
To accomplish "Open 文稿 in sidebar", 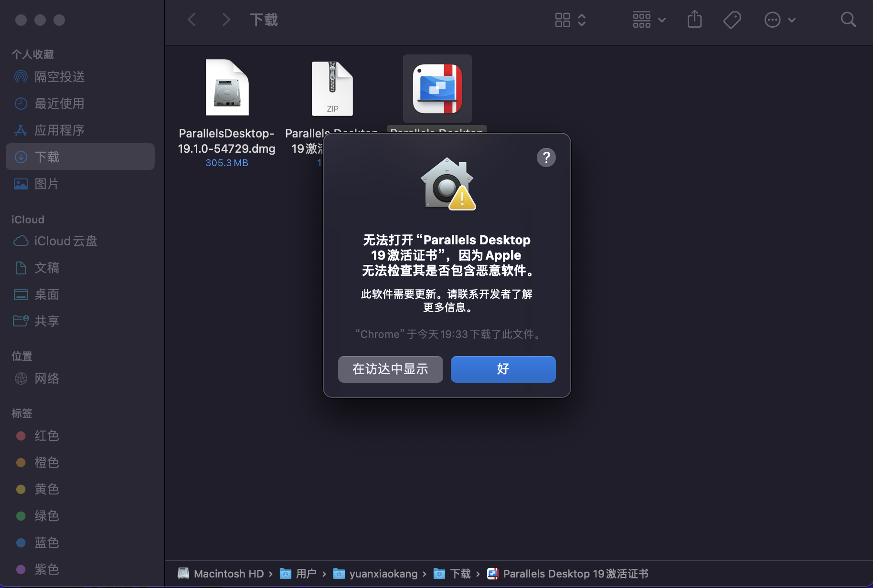I will tap(80, 268).
